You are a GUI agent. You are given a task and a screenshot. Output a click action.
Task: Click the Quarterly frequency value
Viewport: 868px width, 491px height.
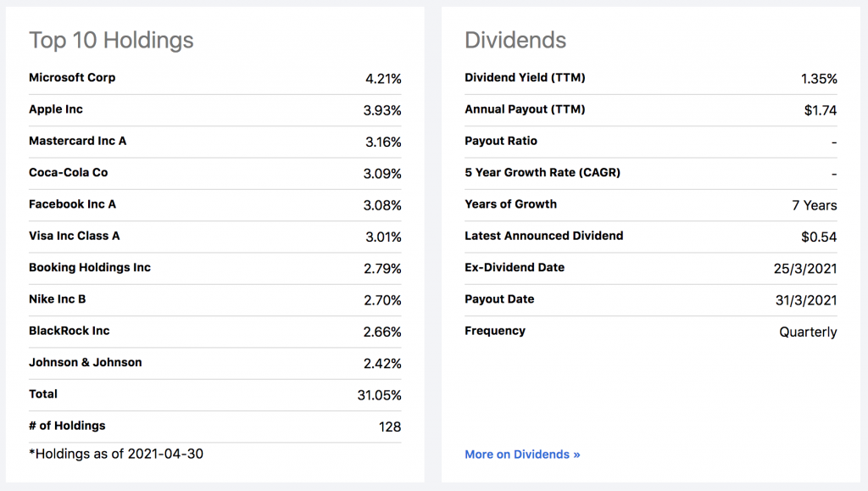point(808,332)
